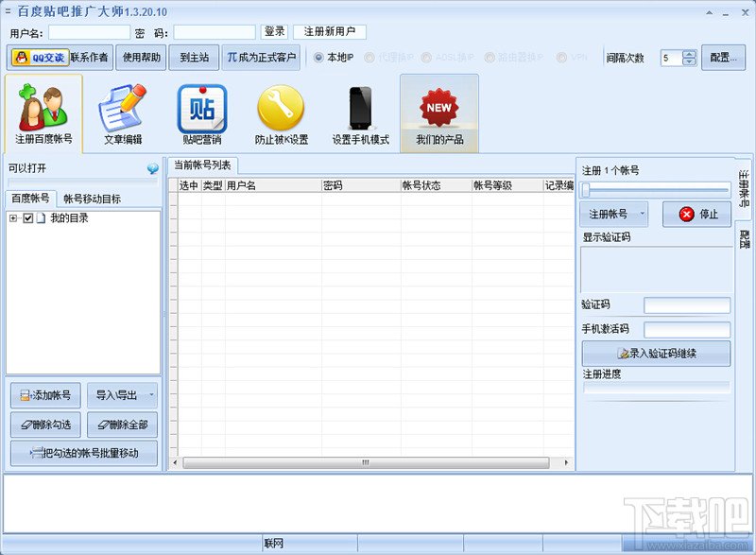This screenshot has width=756, height=555.
Task: Click the 选中 column header
Action: pos(189,185)
